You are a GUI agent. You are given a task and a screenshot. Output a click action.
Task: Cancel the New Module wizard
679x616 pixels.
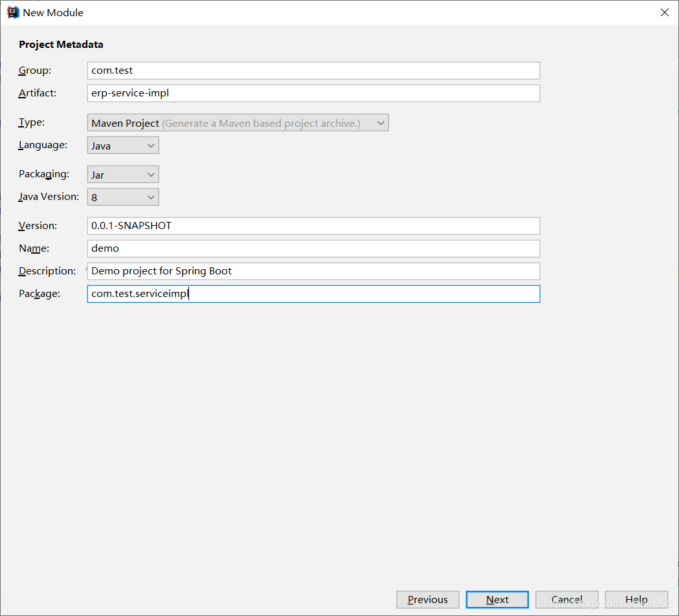coord(567,600)
